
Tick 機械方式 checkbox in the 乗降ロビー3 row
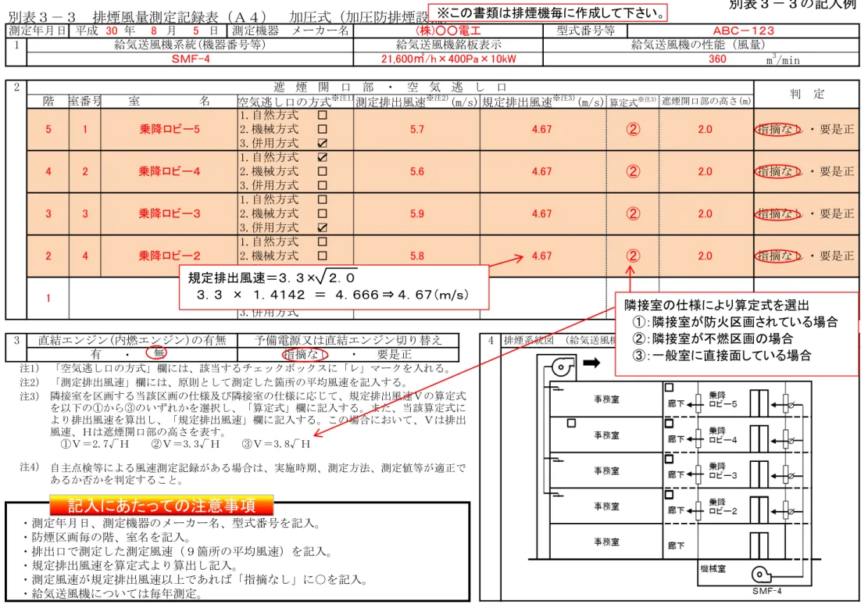(x=322, y=213)
